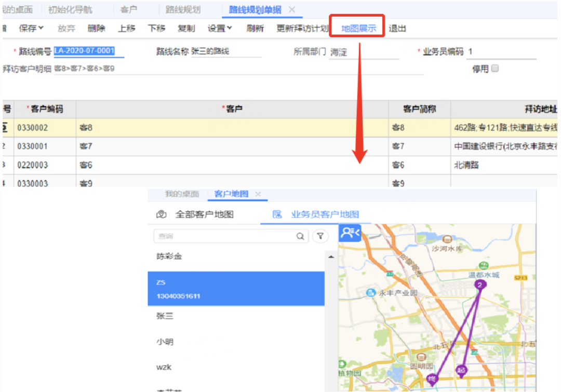Image resolution: width=561 pixels, height=392 pixels.
Task: Click the 查询 search input field
Action: click(224, 236)
